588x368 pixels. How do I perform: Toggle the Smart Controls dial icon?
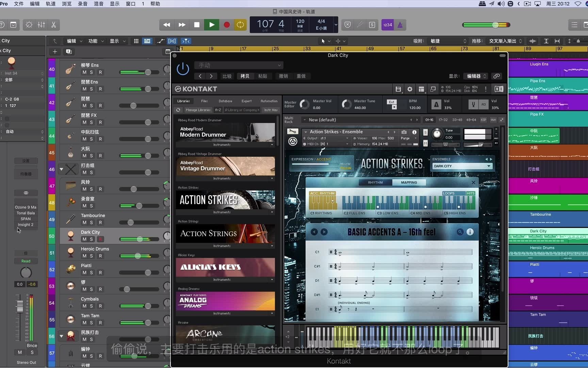click(x=29, y=25)
